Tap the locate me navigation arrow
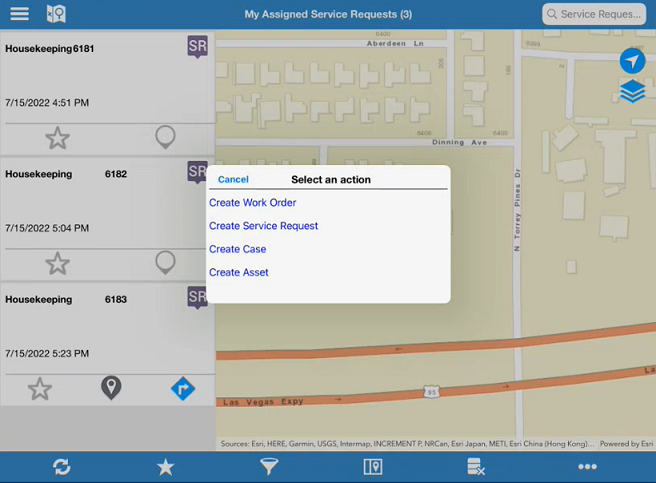Image resolution: width=656 pixels, height=483 pixels. pyautogui.click(x=632, y=61)
